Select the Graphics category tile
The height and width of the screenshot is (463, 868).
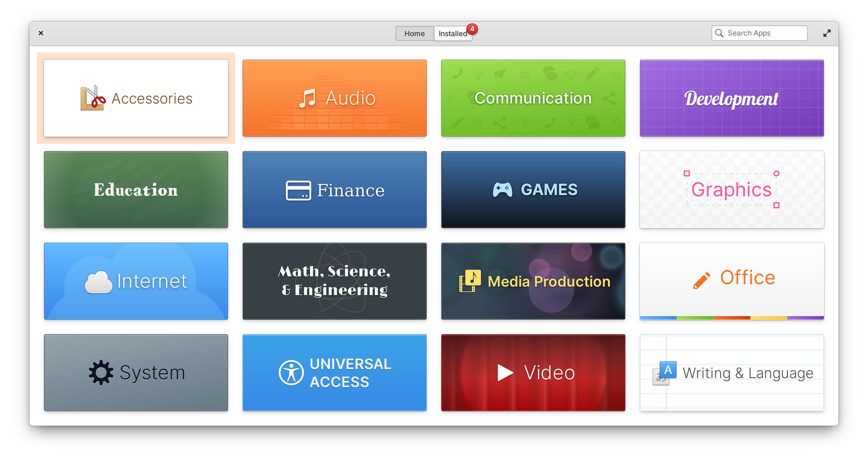point(732,190)
